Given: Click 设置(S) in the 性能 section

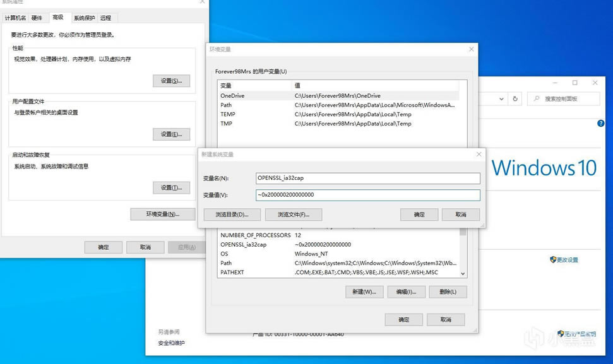Looking at the screenshot, I should point(171,81).
